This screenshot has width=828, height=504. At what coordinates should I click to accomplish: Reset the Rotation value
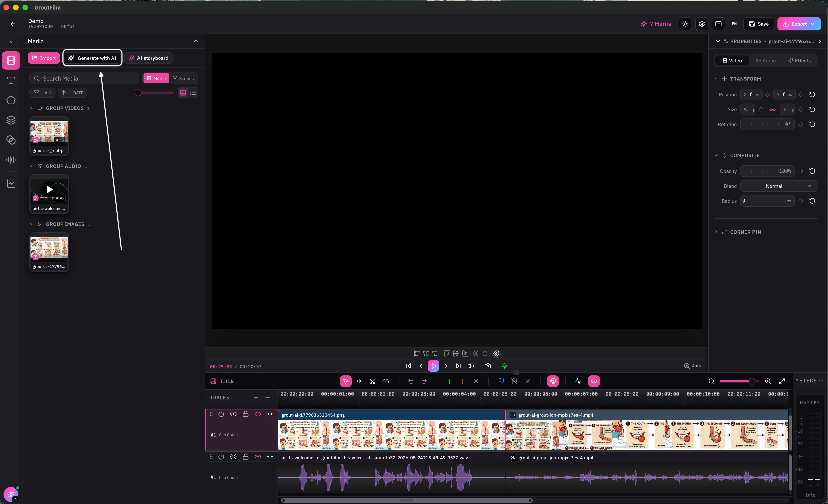tap(812, 124)
